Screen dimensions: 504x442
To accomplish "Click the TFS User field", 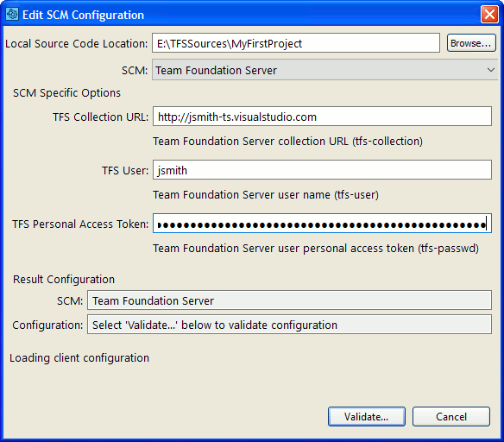I will (x=322, y=170).
